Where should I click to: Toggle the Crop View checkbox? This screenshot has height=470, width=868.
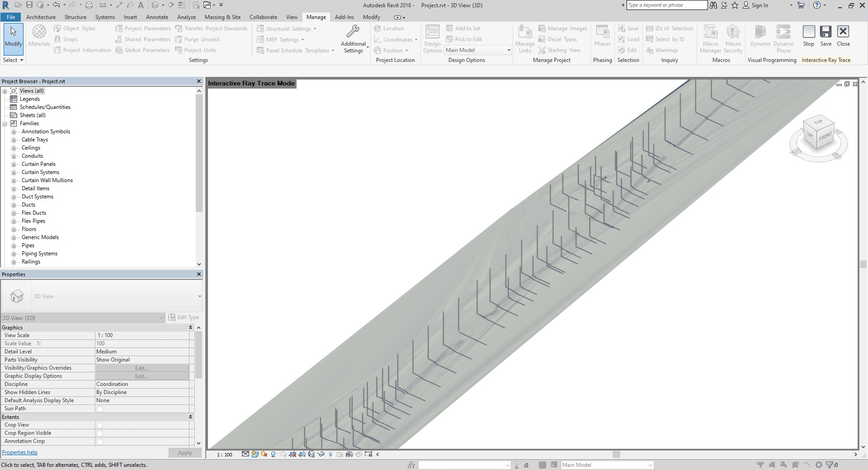pyautogui.click(x=99, y=425)
